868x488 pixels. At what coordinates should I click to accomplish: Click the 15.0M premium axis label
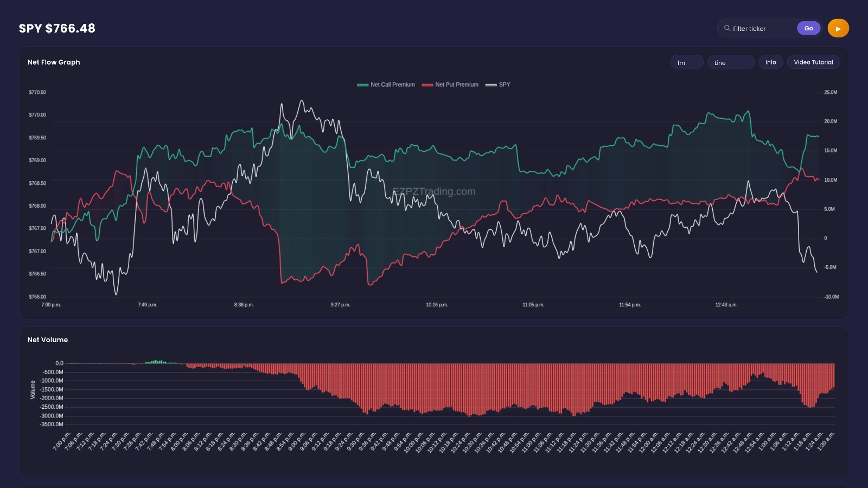(831, 151)
